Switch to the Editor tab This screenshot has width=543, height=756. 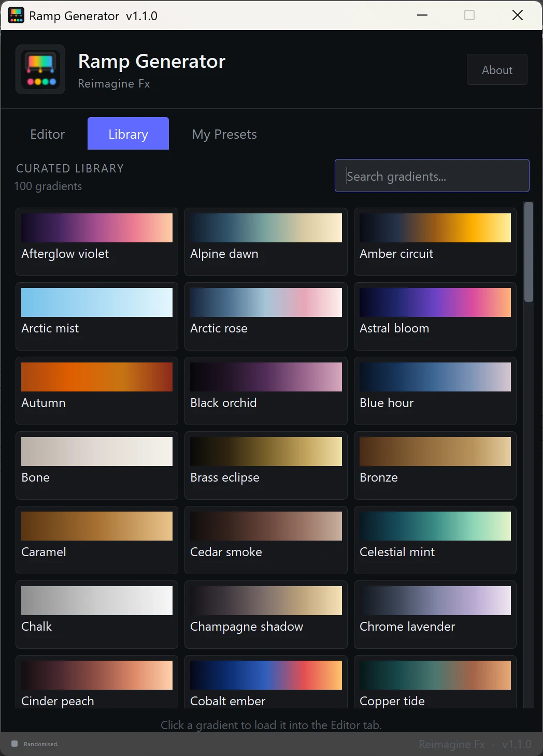click(x=47, y=134)
